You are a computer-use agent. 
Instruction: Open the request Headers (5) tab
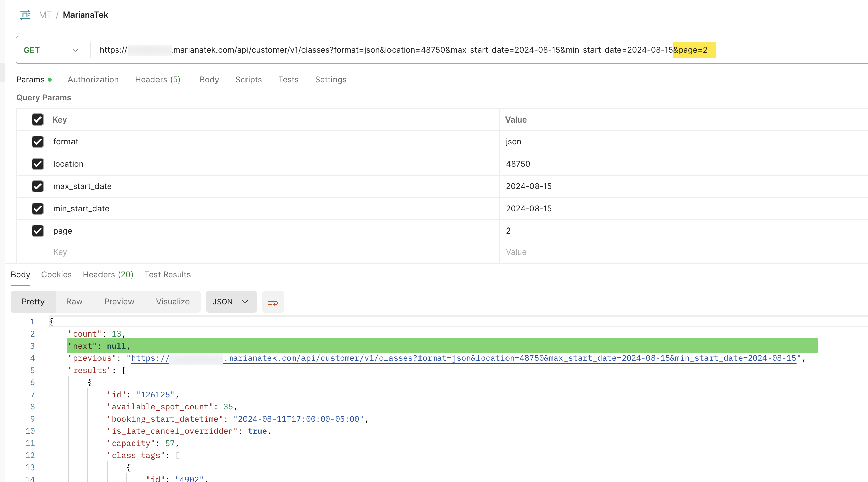point(157,80)
